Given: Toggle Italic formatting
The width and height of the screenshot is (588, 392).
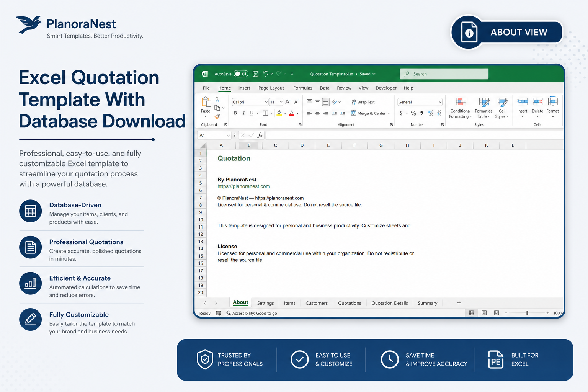Looking at the screenshot, I should (243, 113).
